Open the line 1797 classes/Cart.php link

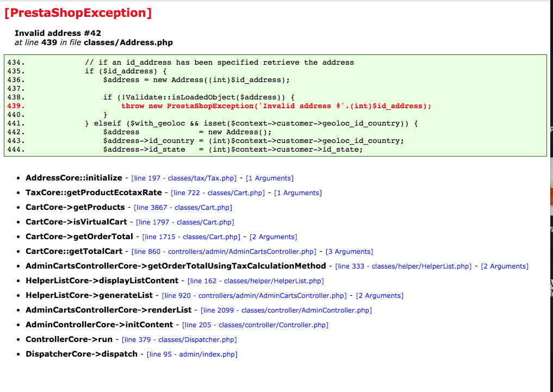[x=185, y=222]
